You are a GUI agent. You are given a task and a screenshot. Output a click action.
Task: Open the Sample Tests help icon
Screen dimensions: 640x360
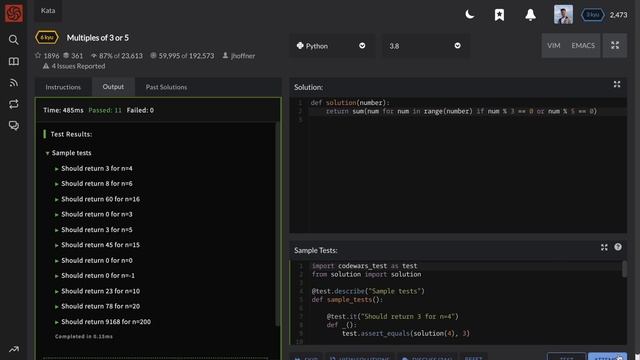(x=618, y=247)
